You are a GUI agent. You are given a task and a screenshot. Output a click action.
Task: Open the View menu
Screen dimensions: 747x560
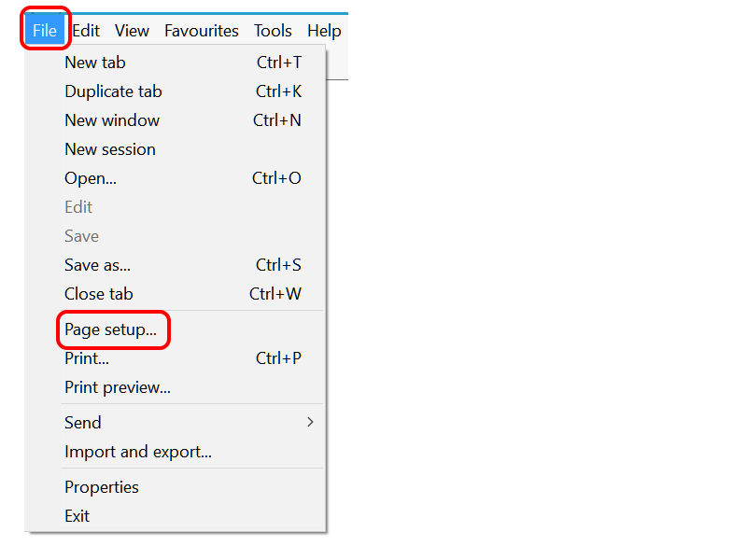[x=132, y=31]
